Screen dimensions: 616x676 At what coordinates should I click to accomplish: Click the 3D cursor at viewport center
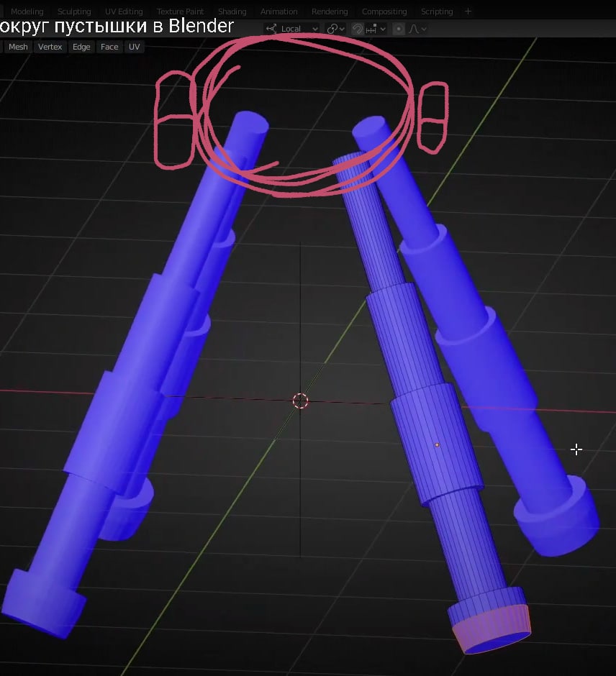(x=300, y=401)
